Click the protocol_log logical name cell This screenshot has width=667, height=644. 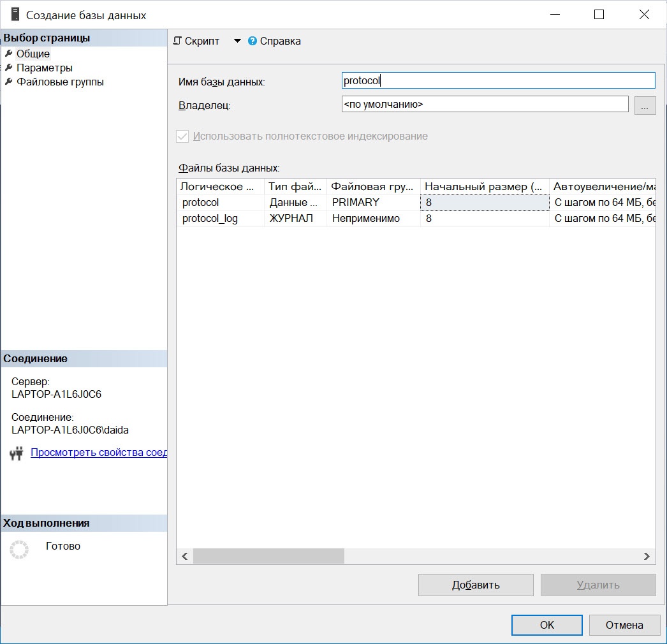tap(220, 219)
